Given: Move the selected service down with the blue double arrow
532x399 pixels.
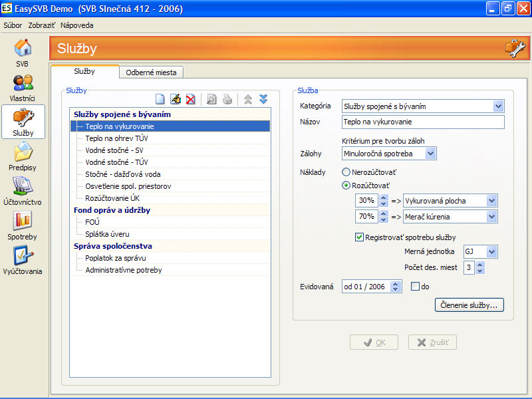Looking at the screenshot, I should tap(263, 99).
